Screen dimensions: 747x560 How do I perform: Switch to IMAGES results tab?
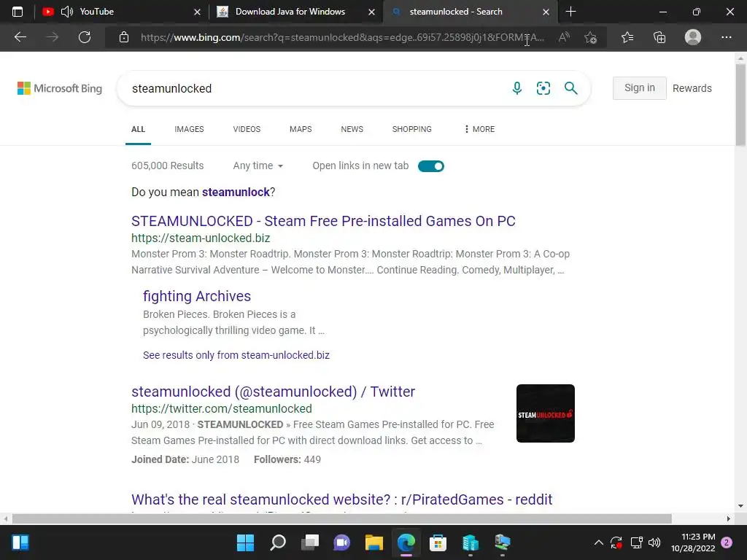(189, 129)
